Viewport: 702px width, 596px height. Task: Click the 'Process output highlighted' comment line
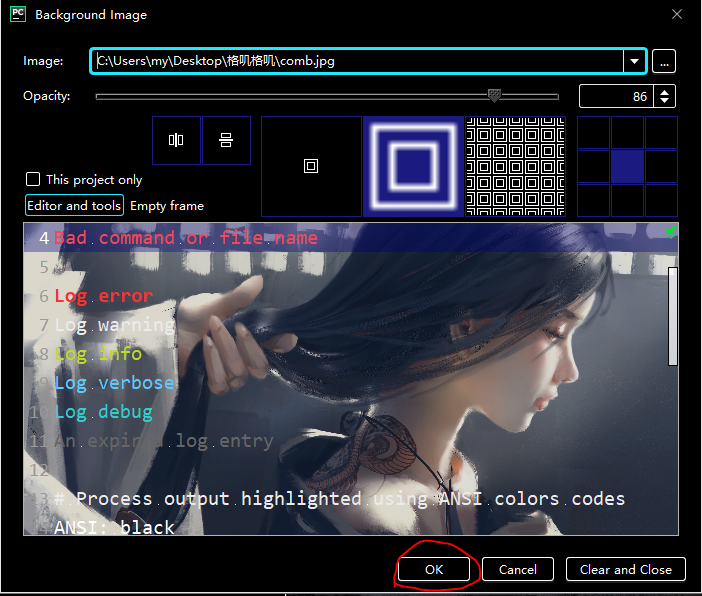pos(339,499)
